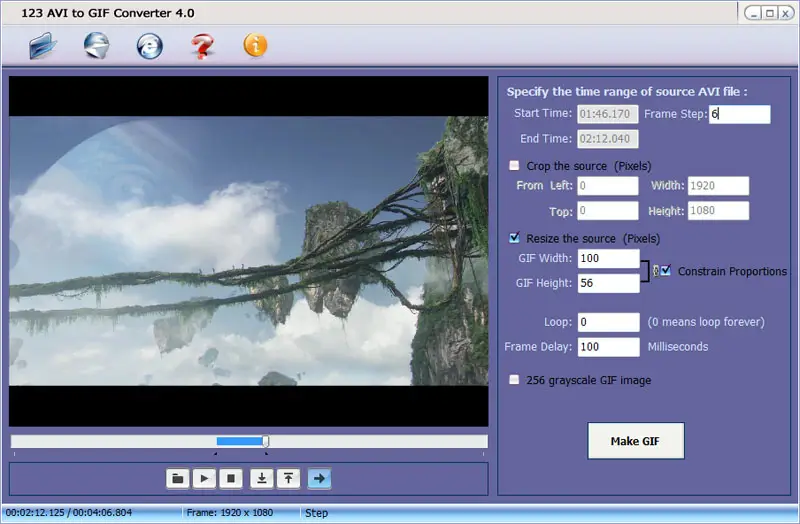This screenshot has height=524, width=800.
Task: Play the video preview
Action: (x=204, y=479)
